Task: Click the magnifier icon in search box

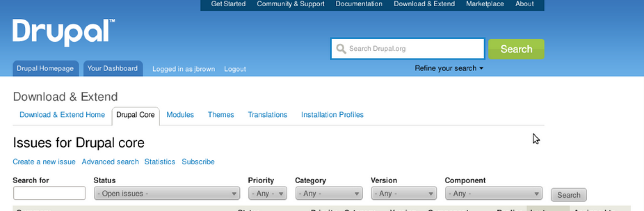Action: (341, 49)
